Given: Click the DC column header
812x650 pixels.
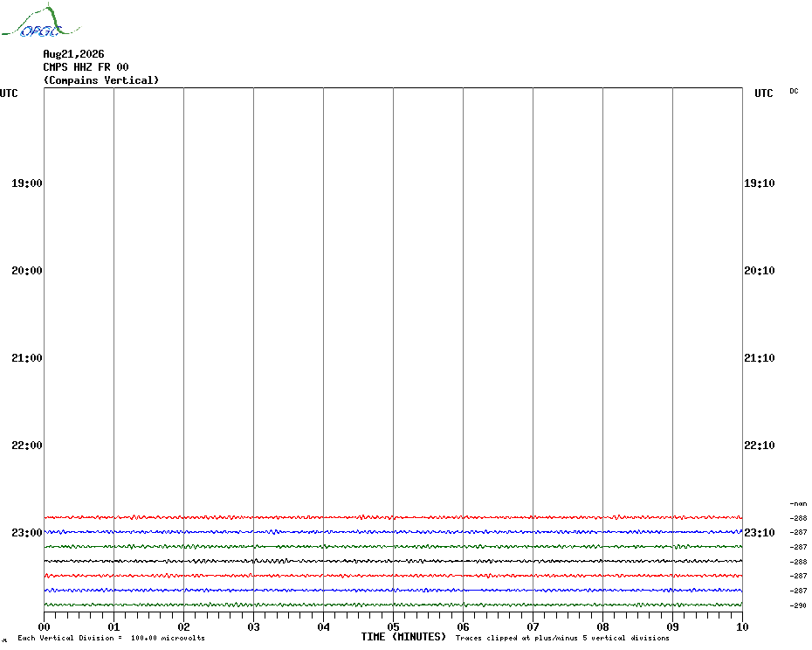Looking at the screenshot, I should tap(794, 91).
